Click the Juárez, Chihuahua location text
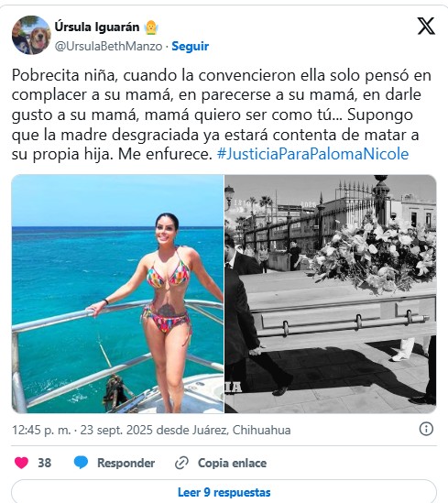 pyautogui.click(x=241, y=430)
